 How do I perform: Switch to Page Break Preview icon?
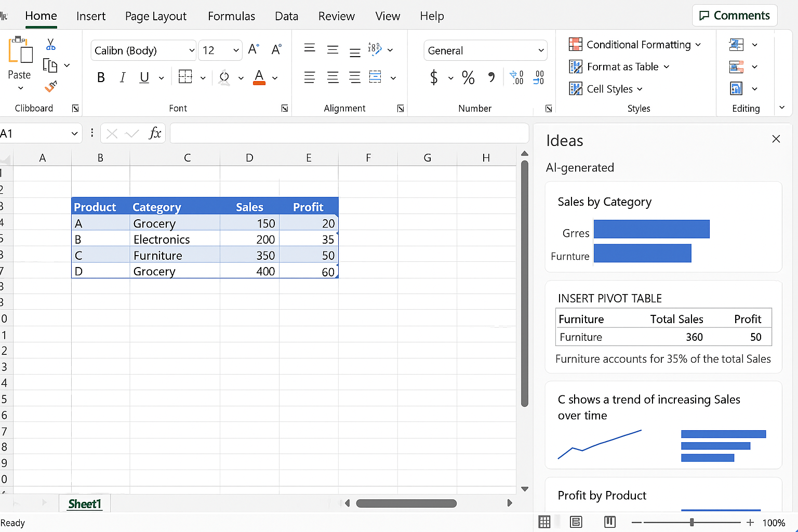610,522
